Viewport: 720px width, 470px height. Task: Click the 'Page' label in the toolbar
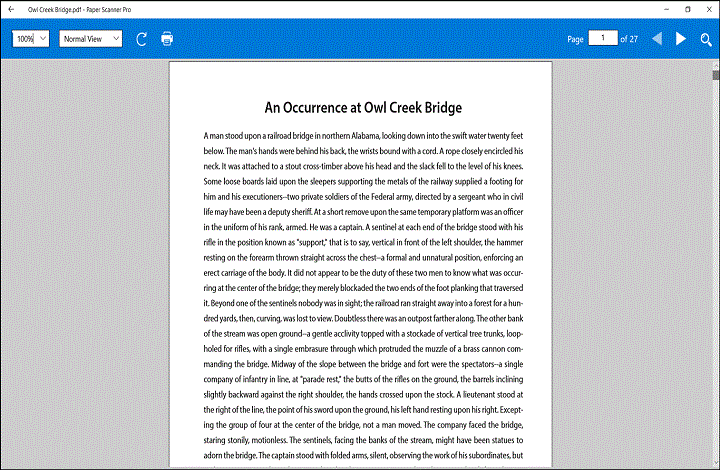click(575, 39)
